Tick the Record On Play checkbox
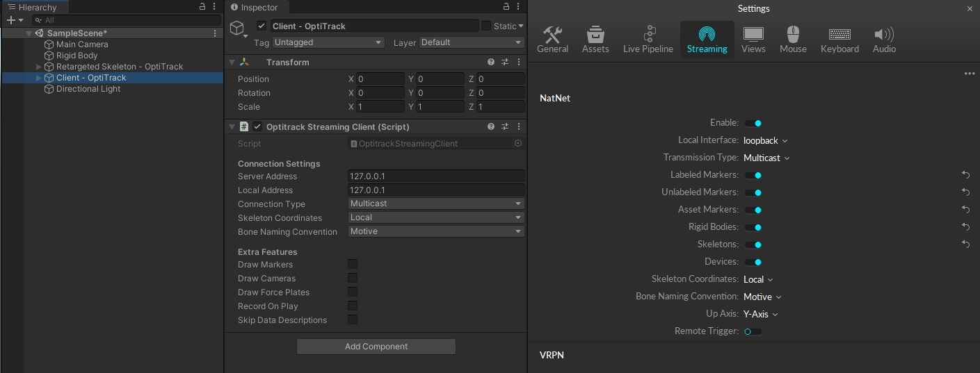 (x=353, y=306)
